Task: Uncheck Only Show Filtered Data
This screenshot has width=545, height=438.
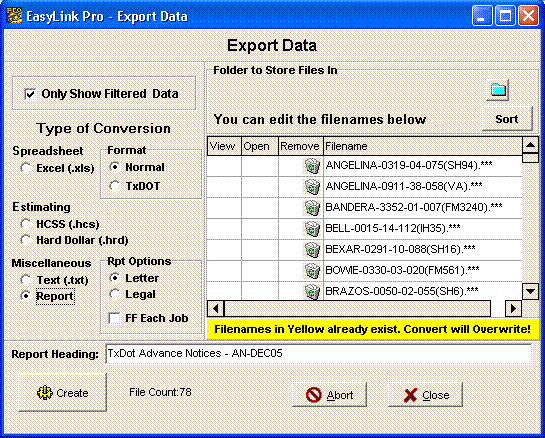Action: click(x=30, y=94)
